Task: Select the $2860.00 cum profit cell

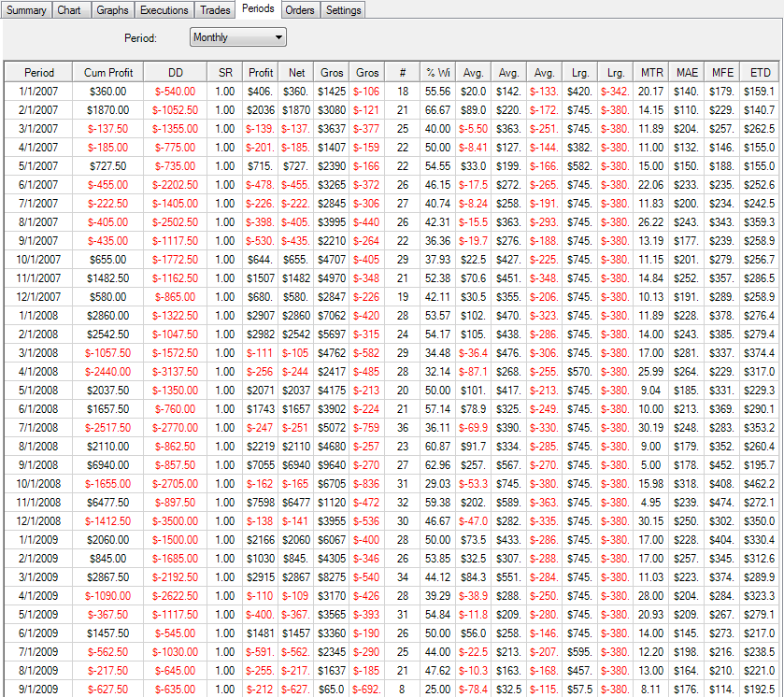Action: [x=108, y=316]
